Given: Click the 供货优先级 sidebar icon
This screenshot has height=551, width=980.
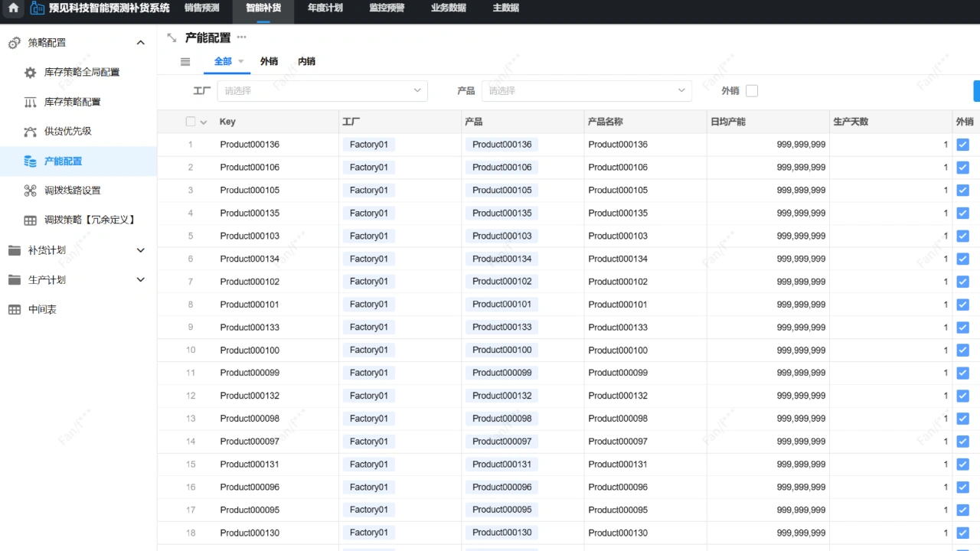Looking at the screenshot, I should [x=31, y=132].
